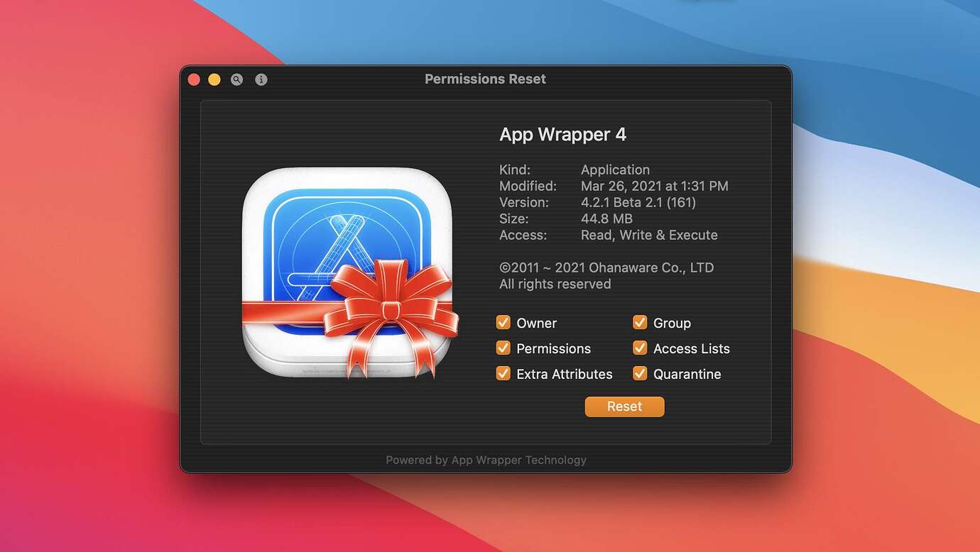Toggle the Group checkbox

(640, 322)
